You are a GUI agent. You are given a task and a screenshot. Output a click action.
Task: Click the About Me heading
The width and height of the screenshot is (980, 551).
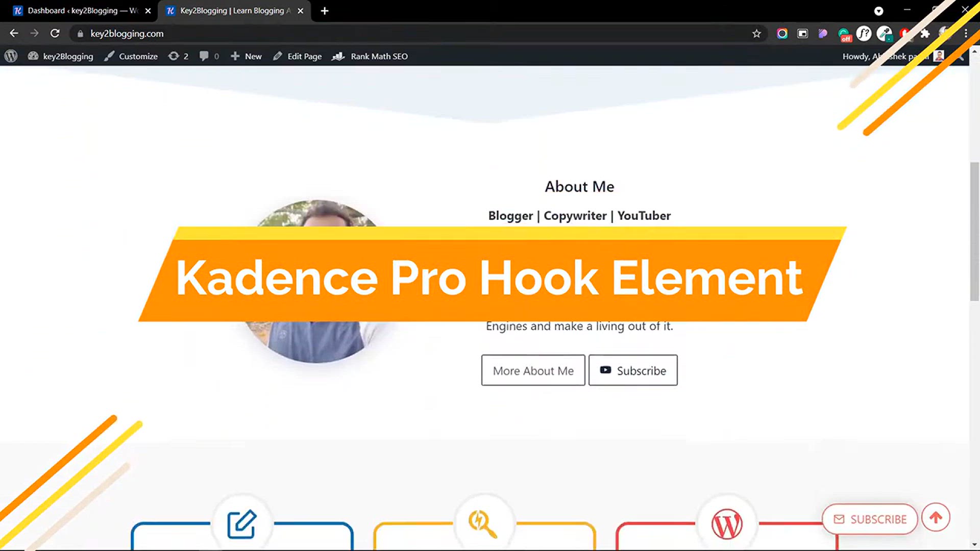579,187
